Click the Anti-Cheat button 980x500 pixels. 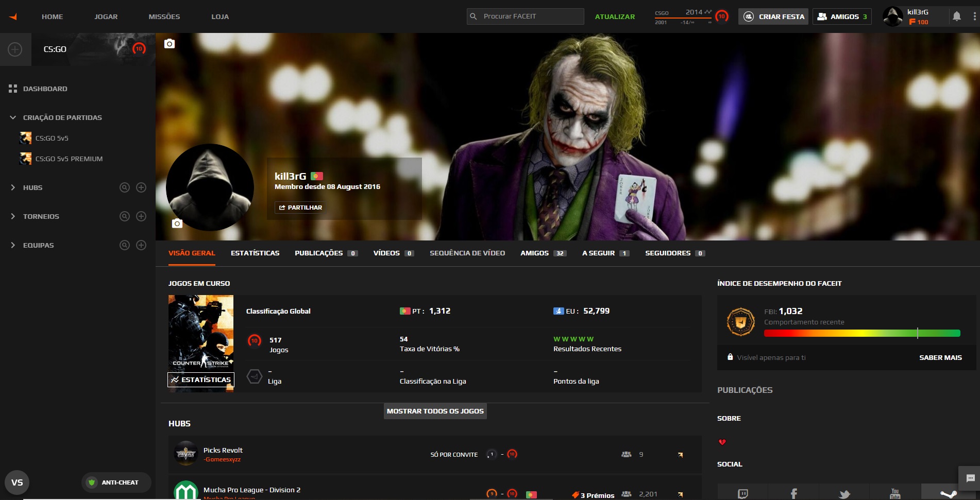click(x=116, y=482)
